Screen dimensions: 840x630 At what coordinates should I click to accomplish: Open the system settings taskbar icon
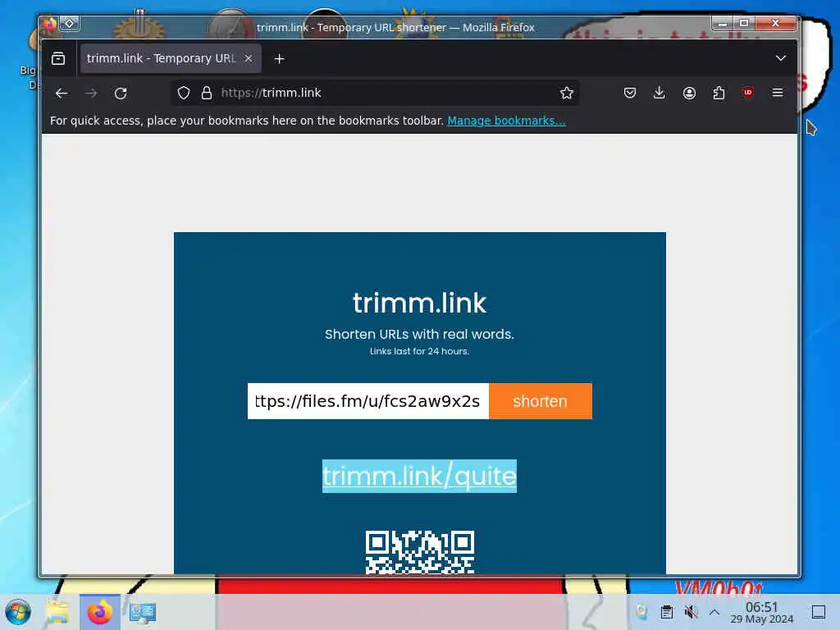point(143,612)
